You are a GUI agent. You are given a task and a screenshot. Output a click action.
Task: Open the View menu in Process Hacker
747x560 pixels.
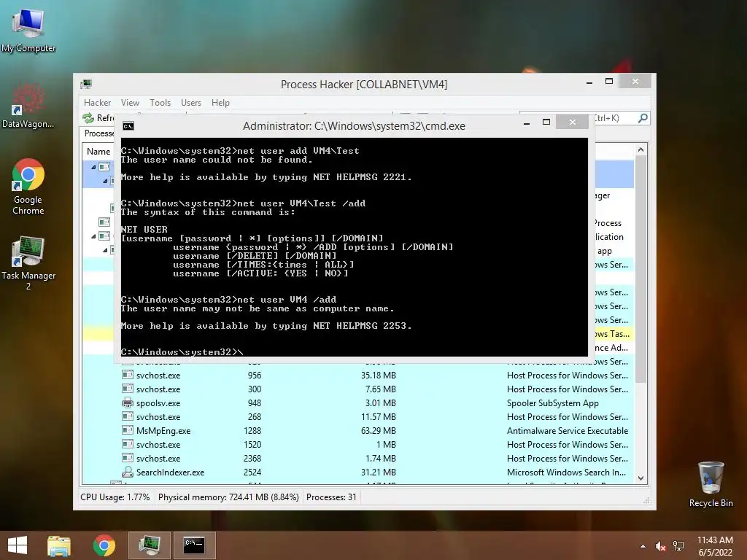(130, 103)
